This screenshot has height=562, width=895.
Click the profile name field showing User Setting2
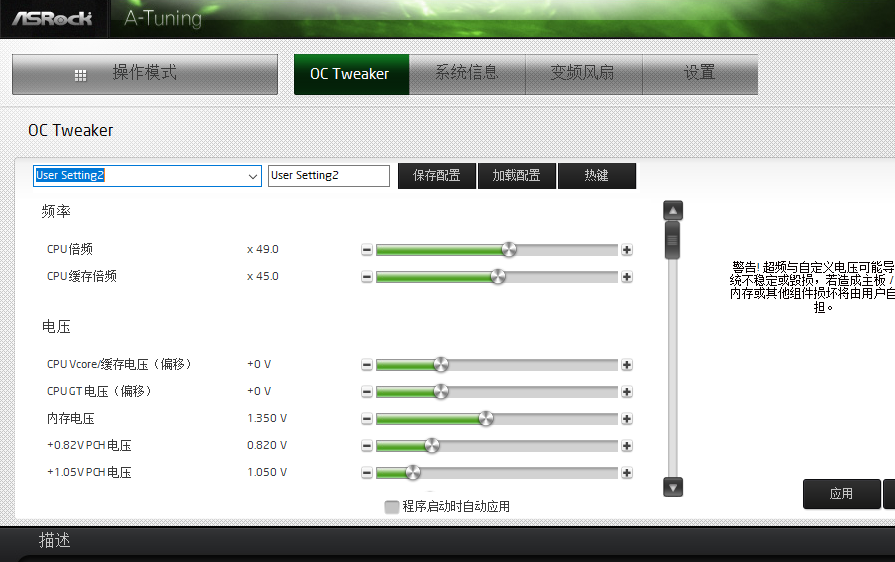pyautogui.click(x=329, y=176)
